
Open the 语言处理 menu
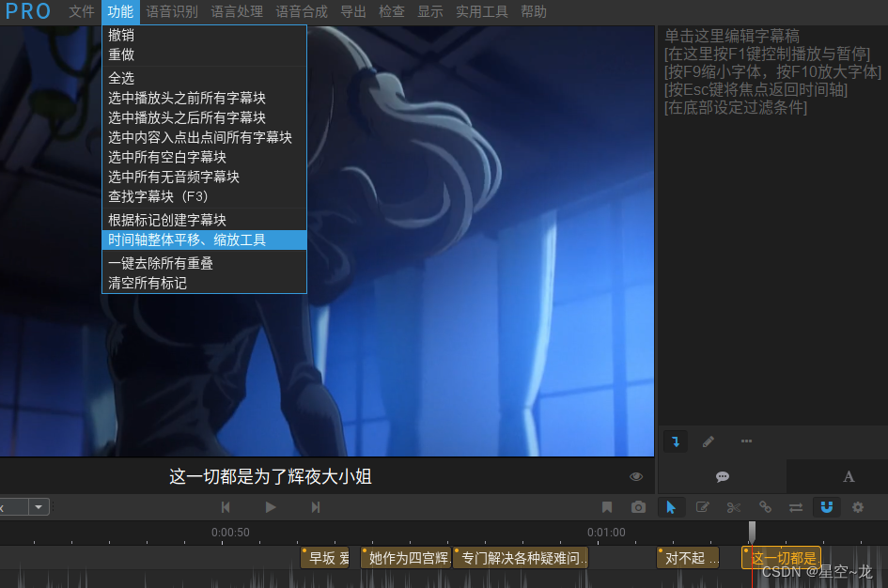(x=237, y=12)
